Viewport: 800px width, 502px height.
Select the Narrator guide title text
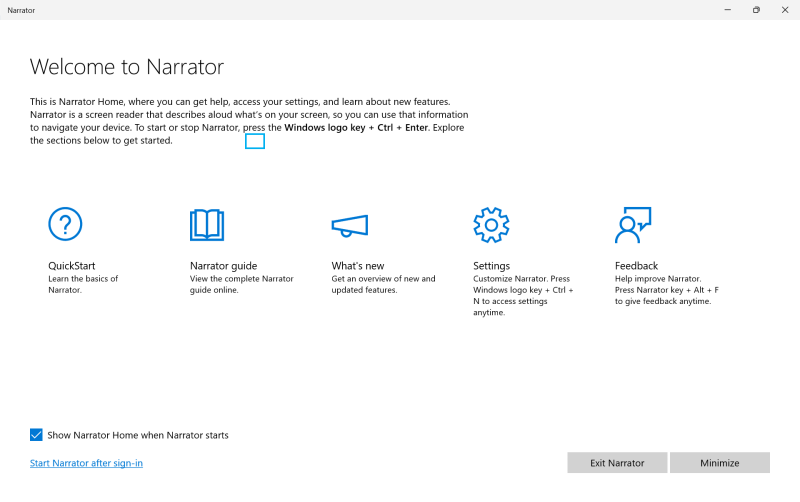(223, 266)
